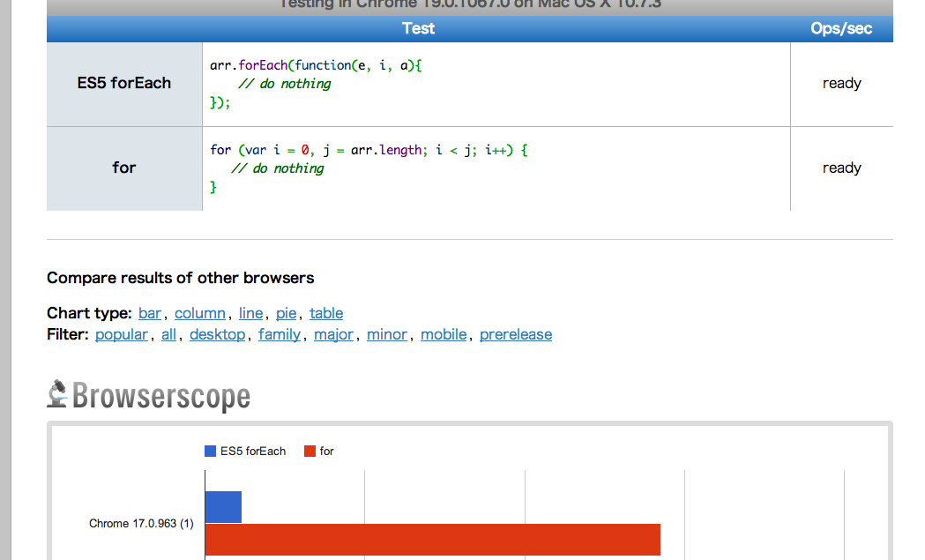
Task: Filter results to desktop browsers
Action: 217,334
